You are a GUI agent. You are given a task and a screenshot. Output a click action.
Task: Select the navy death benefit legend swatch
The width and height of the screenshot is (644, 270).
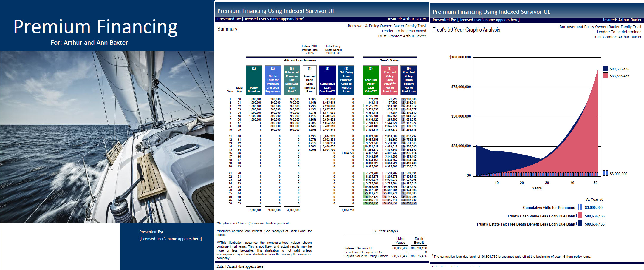coord(605,69)
